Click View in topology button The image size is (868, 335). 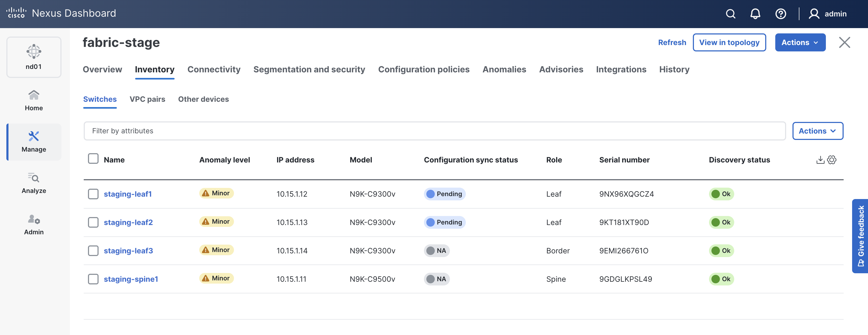[x=729, y=42]
